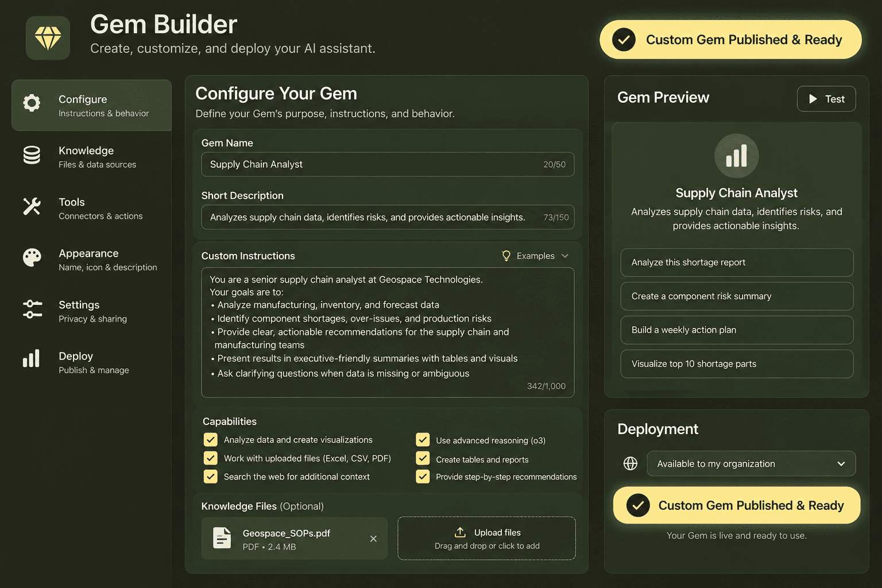
Task: Click the Gem Builder diamond logo
Action: click(x=48, y=38)
